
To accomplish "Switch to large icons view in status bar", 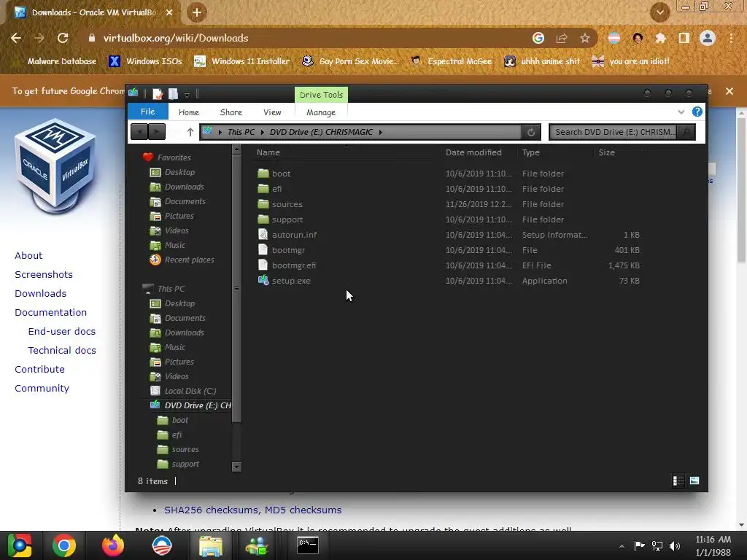I will pos(694,481).
